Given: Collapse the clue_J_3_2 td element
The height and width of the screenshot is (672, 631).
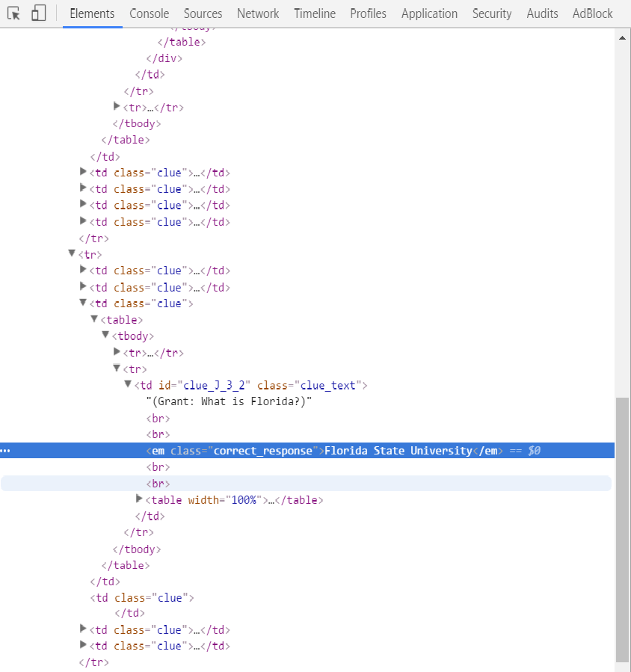Looking at the screenshot, I should click(128, 385).
